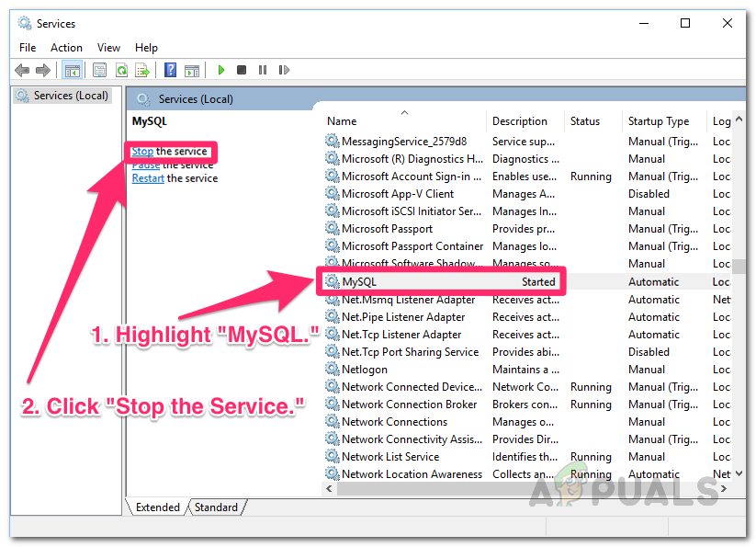Select Network Connected Device... service
This screenshot has width=756, height=547.
coord(412,387)
